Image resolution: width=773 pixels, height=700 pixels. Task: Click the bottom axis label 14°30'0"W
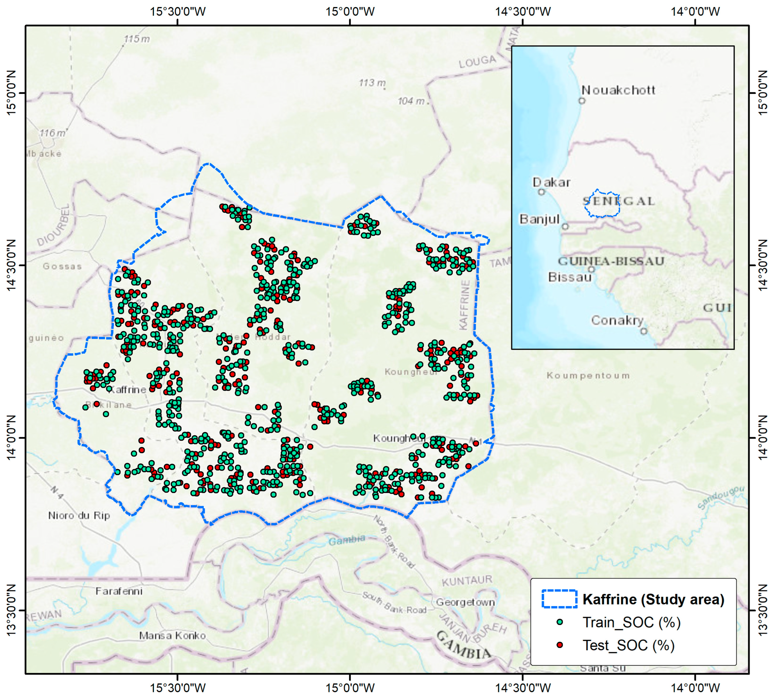(523, 688)
